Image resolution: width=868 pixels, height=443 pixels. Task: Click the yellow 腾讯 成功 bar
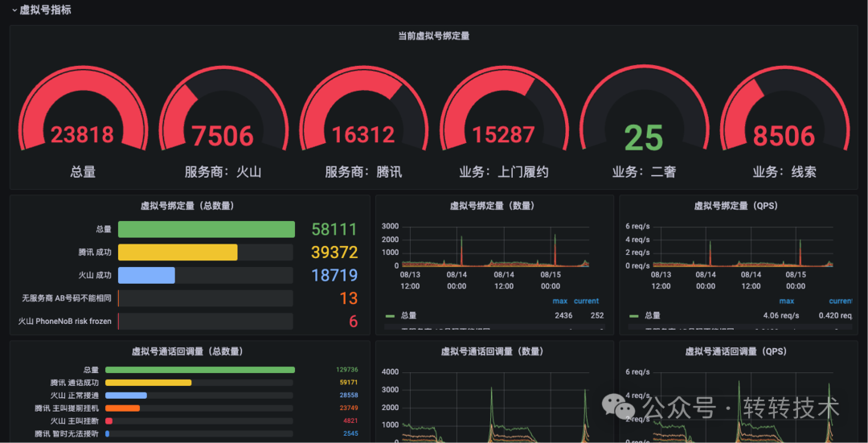[178, 252]
